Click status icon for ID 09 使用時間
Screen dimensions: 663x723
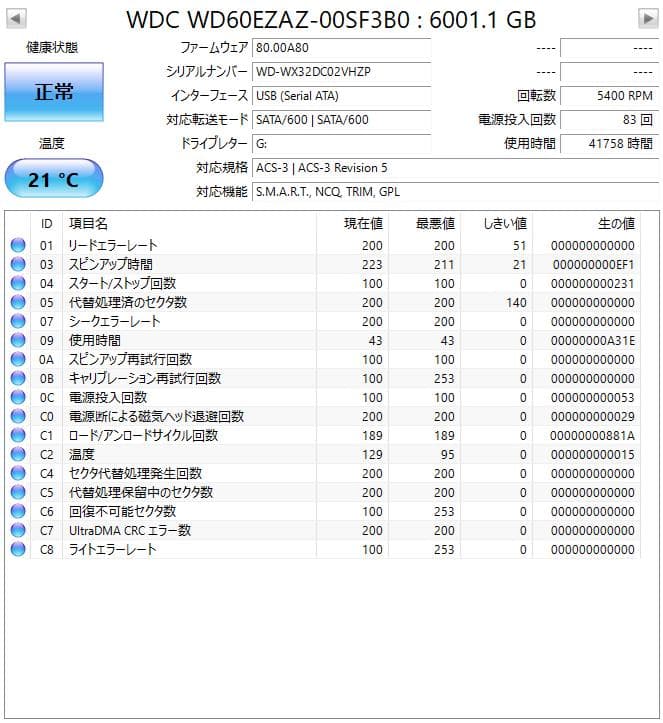tap(18, 340)
